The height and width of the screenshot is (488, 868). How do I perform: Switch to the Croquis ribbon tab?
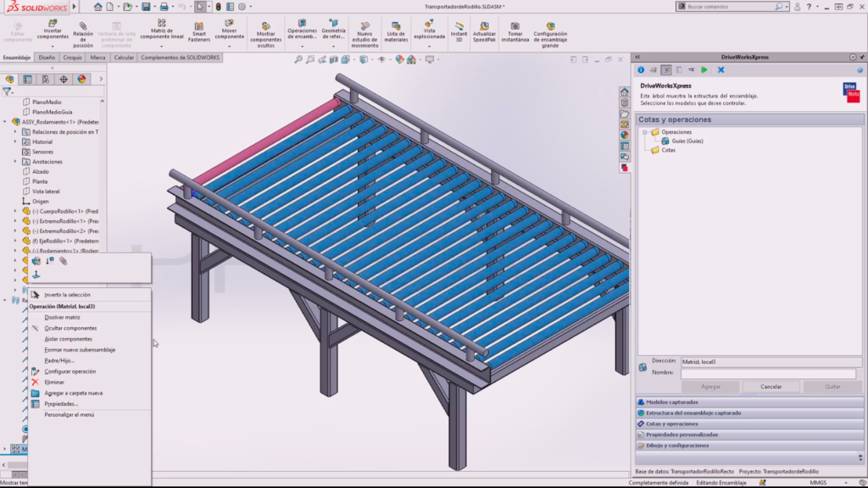click(72, 58)
